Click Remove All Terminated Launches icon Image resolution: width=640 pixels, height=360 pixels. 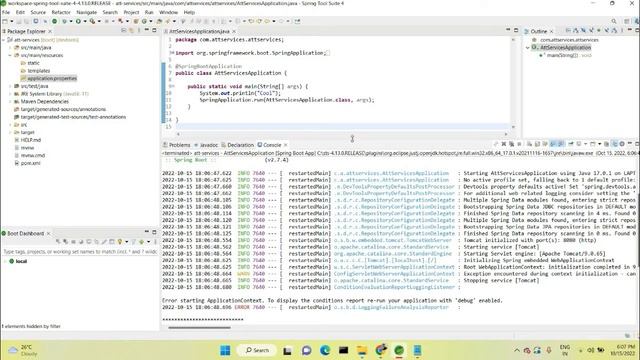(x=511, y=144)
